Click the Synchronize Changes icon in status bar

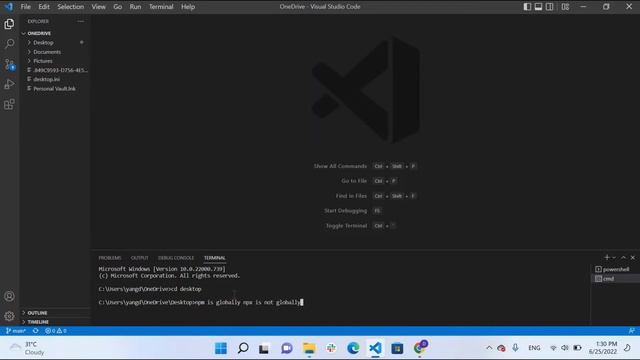click(x=36, y=331)
